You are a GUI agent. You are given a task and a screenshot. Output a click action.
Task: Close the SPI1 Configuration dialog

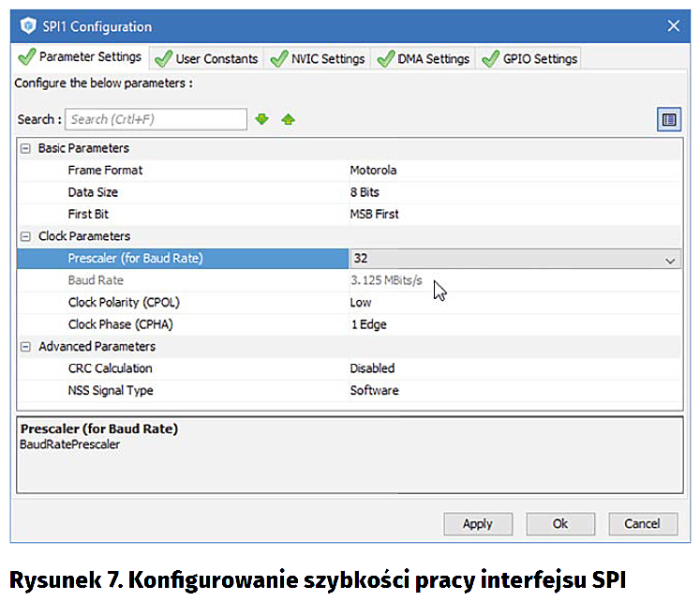(673, 26)
